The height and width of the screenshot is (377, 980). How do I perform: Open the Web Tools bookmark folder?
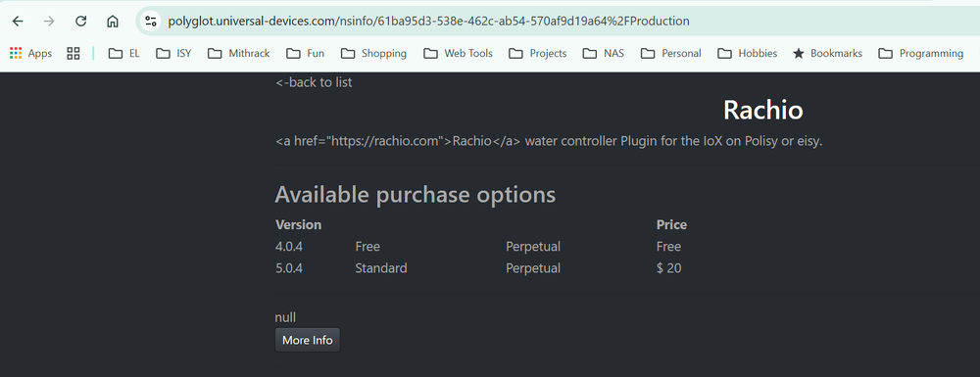[458, 54]
